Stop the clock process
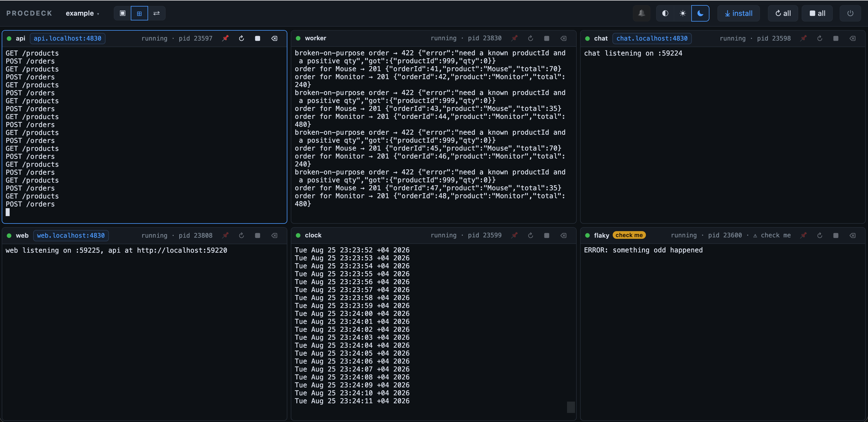 [547, 235]
